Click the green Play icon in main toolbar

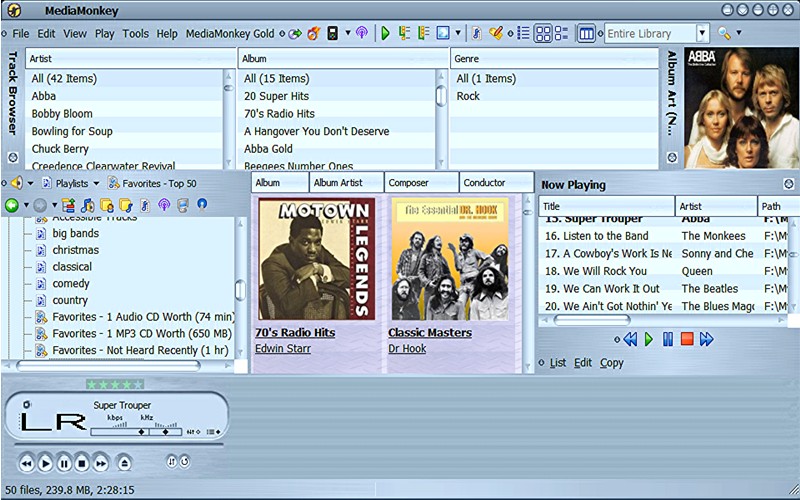(386, 33)
